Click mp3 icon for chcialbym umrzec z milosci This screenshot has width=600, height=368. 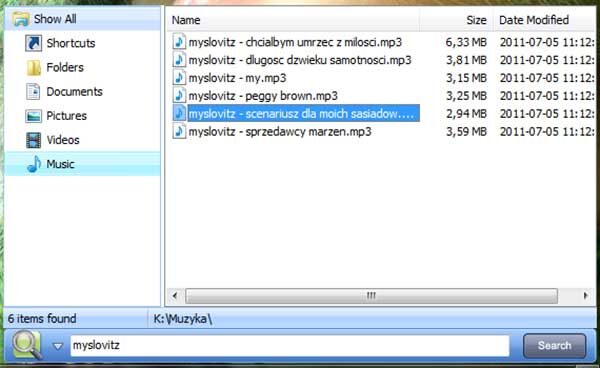179,42
